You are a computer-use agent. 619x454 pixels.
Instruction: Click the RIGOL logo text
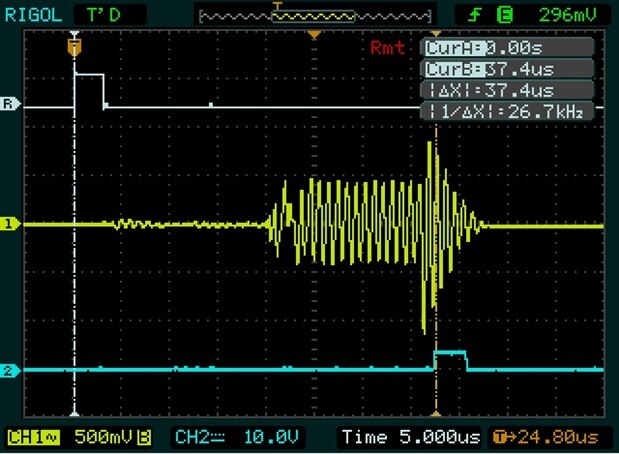(x=34, y=15)
